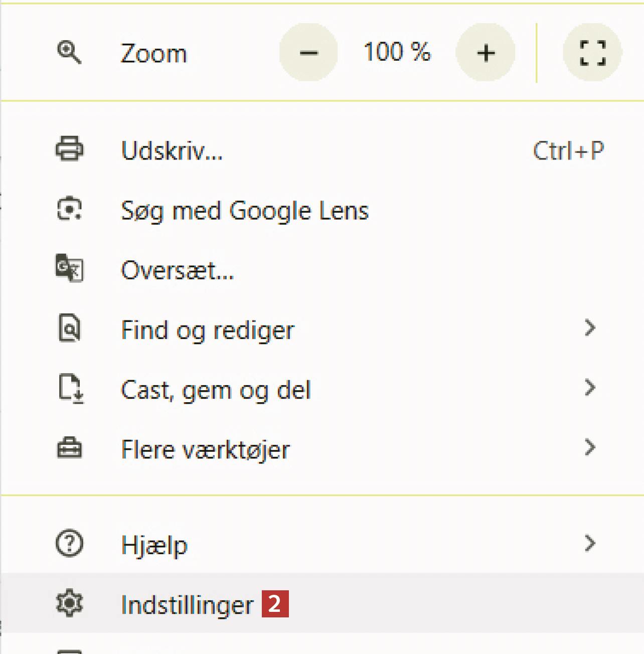Click the Google Lens search icon
This screenshot has width=644, height=654.
[69, 209]
